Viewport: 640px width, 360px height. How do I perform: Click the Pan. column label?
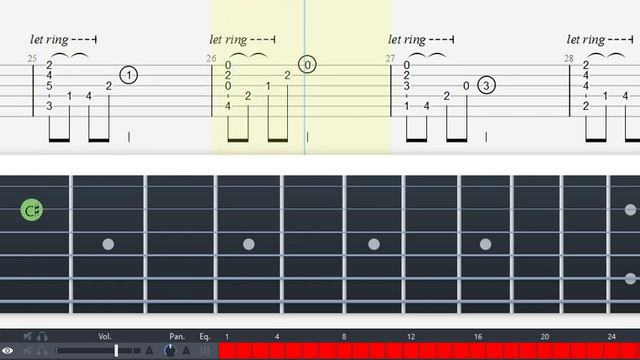click(x=177, y=337)
